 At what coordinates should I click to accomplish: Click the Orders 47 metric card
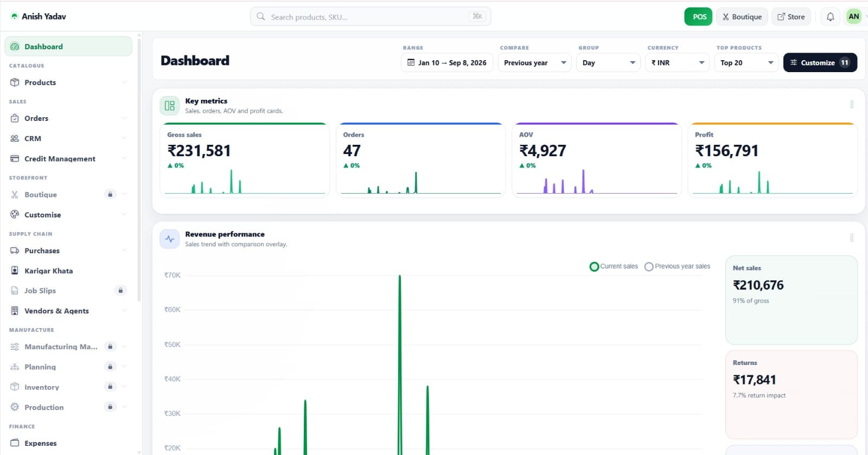[420, 159]
